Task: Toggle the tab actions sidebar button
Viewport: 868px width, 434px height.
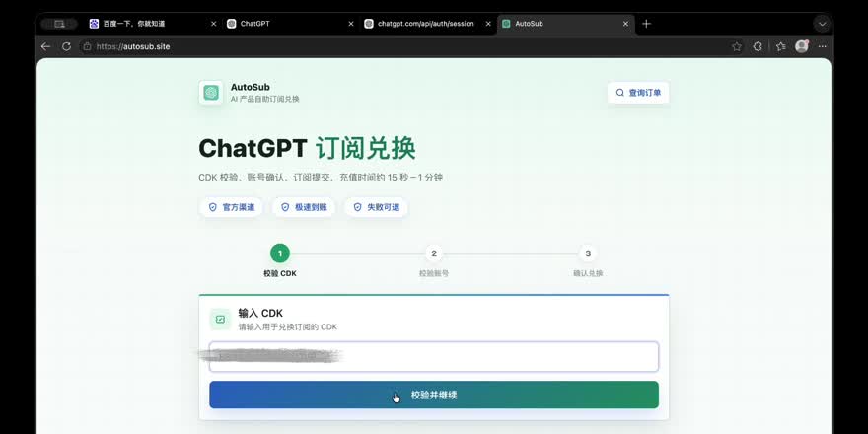Action: point(59,24)
